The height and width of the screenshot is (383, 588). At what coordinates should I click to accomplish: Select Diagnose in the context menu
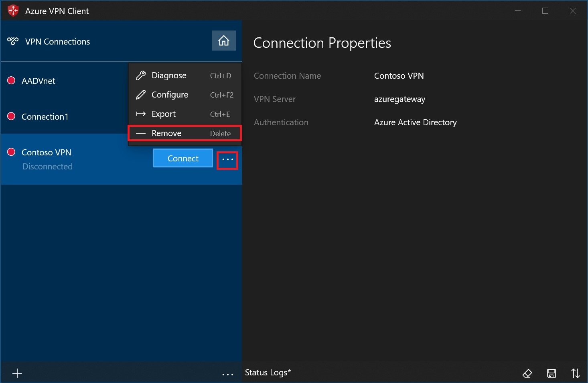pyautogui.click(x=168, y=75)
